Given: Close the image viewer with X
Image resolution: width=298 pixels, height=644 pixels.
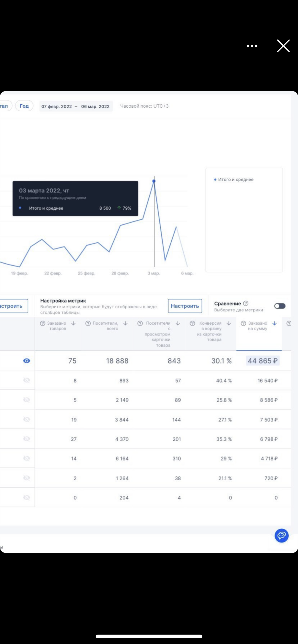Looking at the screenshot, I should (x=283, y=46).
